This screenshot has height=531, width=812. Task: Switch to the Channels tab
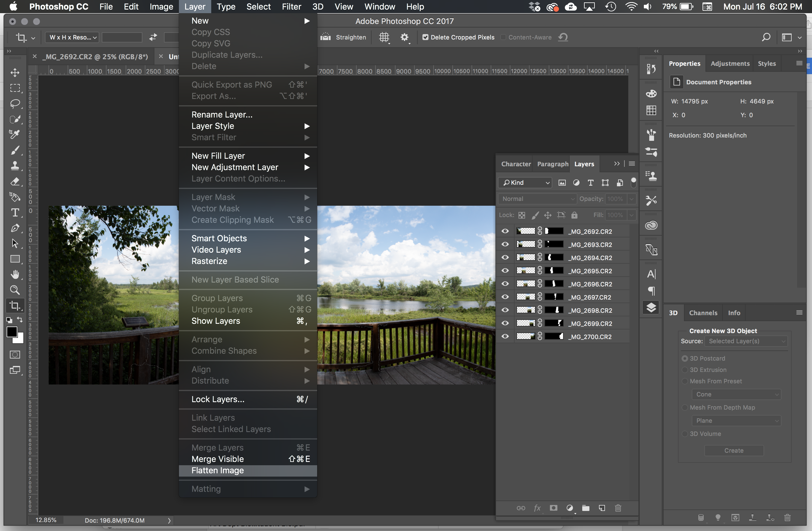tap(703, 313)
